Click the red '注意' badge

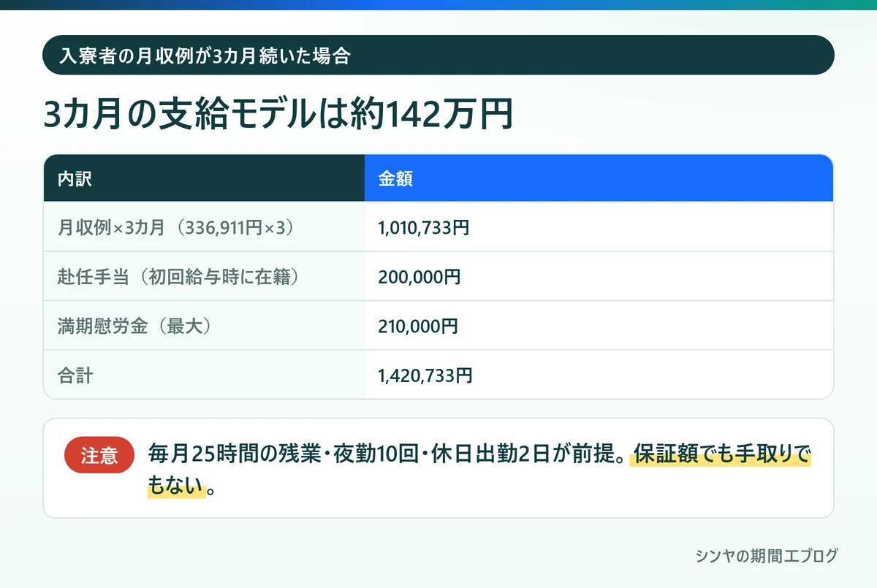pyautogui.click(x=99, y=456)
